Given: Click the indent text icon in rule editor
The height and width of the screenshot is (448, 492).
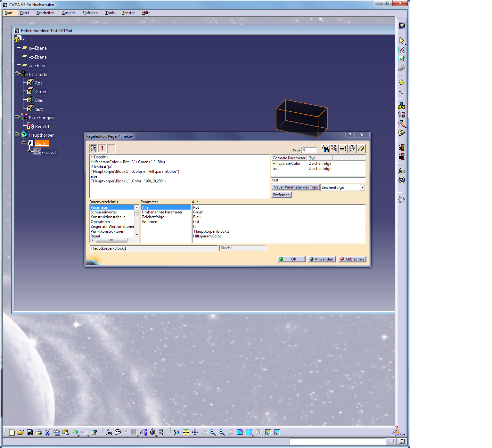Looking at the screenshot, I should coord(111,148).
